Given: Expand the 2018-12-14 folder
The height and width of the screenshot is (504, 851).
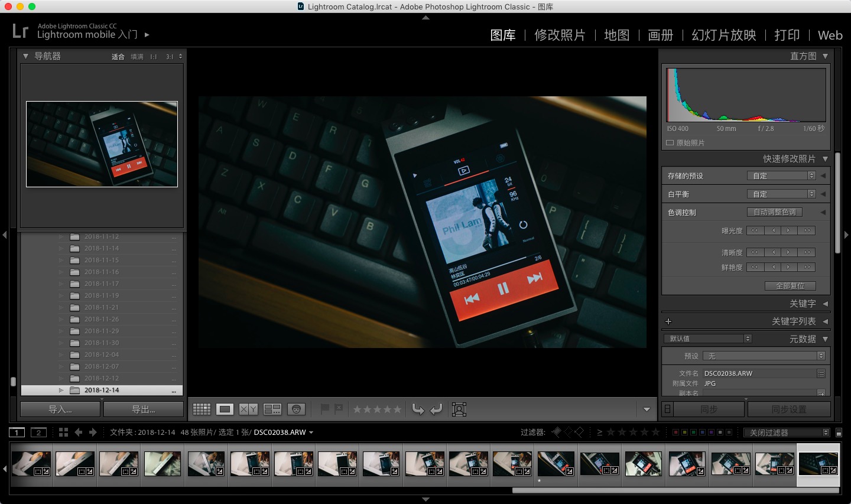Looking at the screenshot, I should [60, 390].
